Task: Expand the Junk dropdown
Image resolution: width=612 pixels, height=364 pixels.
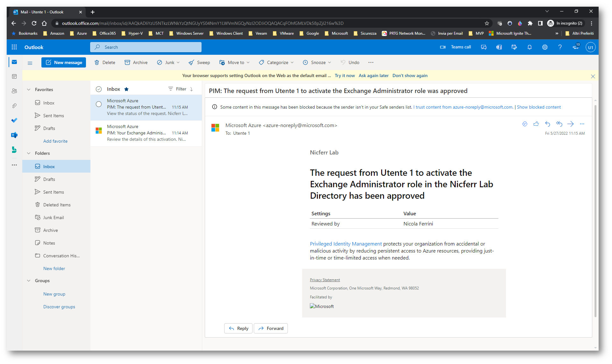Action: click(178, 62)
